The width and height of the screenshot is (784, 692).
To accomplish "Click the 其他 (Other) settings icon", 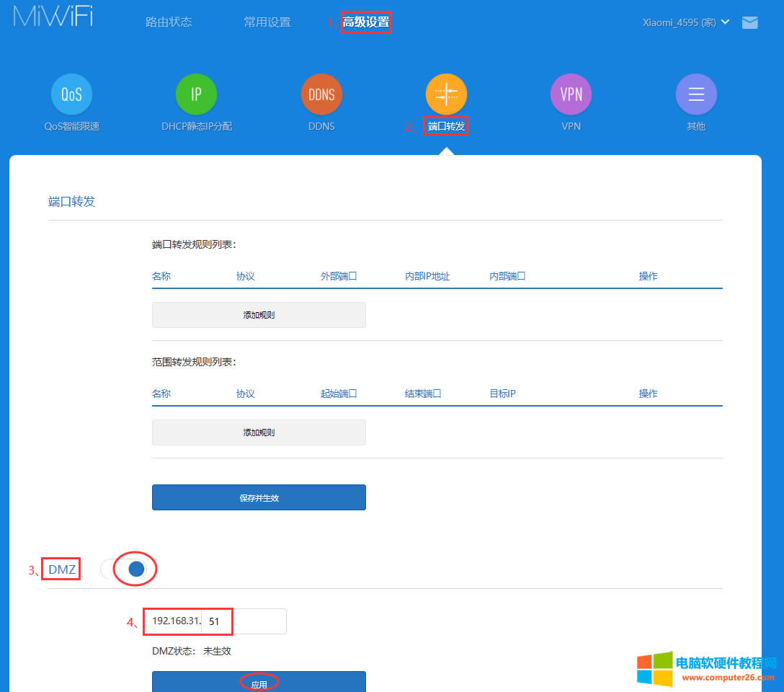I will pos(696,94).
